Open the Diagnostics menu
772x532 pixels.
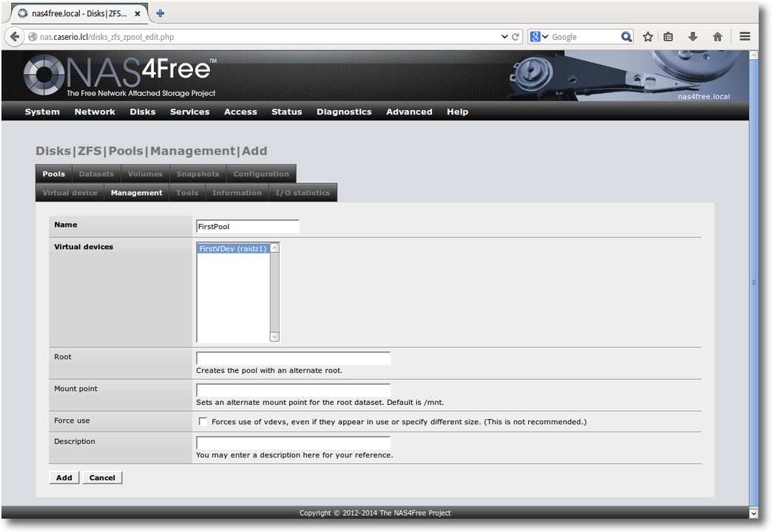click(344, 112)
